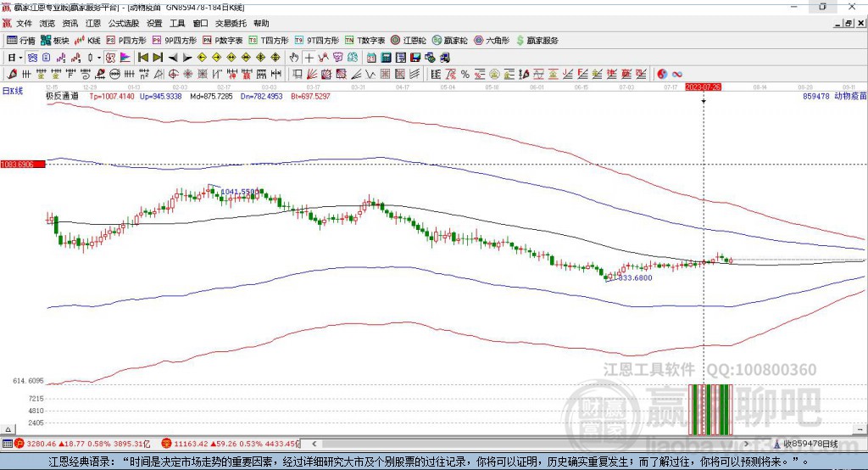Image resolution: width=868 pixels, height=470 pixels.
Task: Toggle the 极反 indicator button
Action: pyautogui.click(x=111, y=58)
